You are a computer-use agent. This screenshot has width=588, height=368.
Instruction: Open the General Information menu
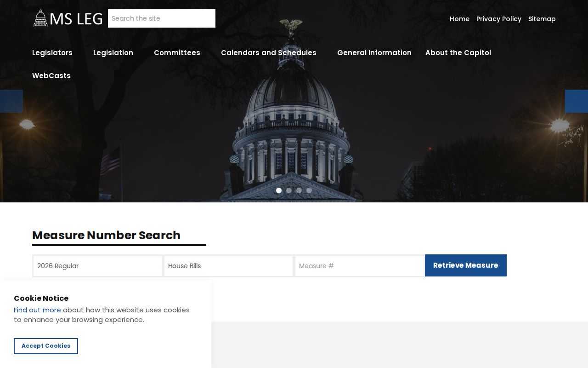click(x=374, y=52)
